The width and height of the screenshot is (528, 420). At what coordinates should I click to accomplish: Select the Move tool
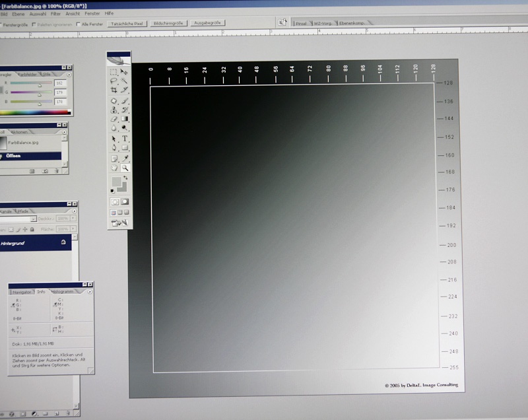point(124,72)
